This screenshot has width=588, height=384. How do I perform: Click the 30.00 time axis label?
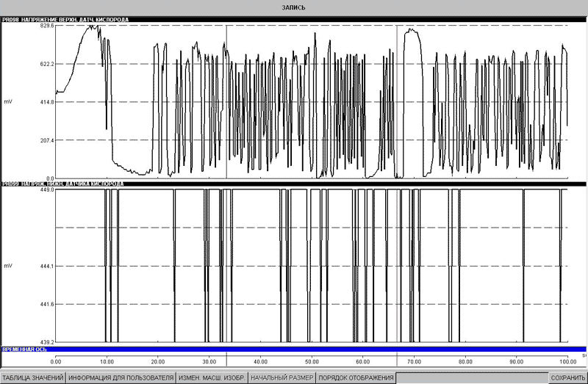coord(209,362)
